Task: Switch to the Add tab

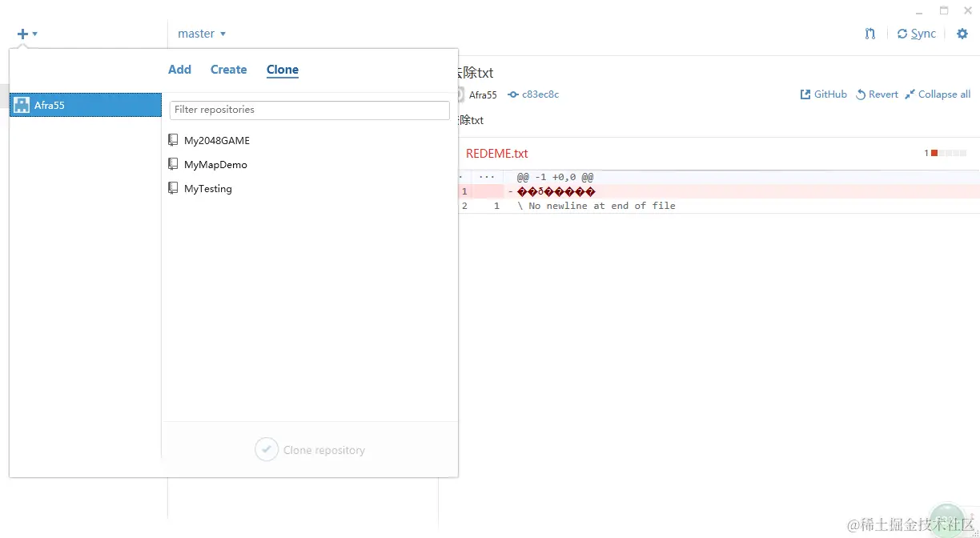Action: click(179, 70)
